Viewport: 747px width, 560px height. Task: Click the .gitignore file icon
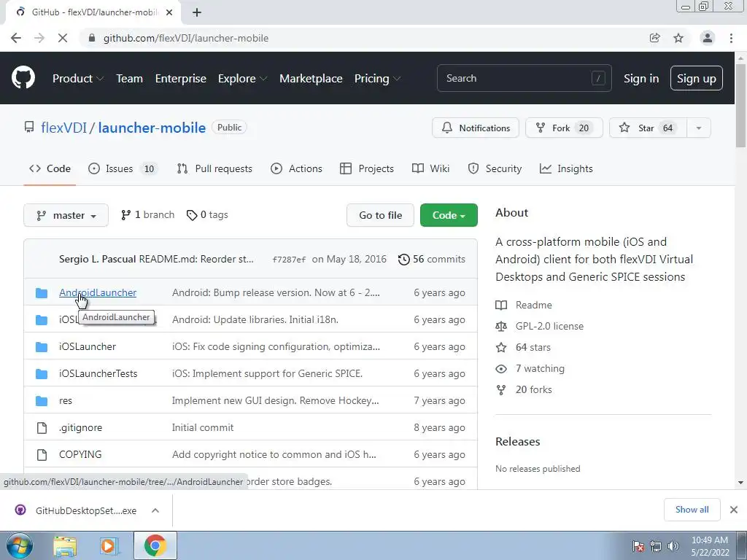(42, 427)
